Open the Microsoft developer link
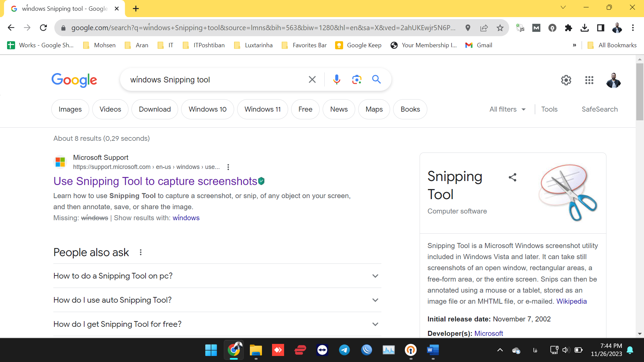This screenshot has height=362, width=644. [489, 334]
